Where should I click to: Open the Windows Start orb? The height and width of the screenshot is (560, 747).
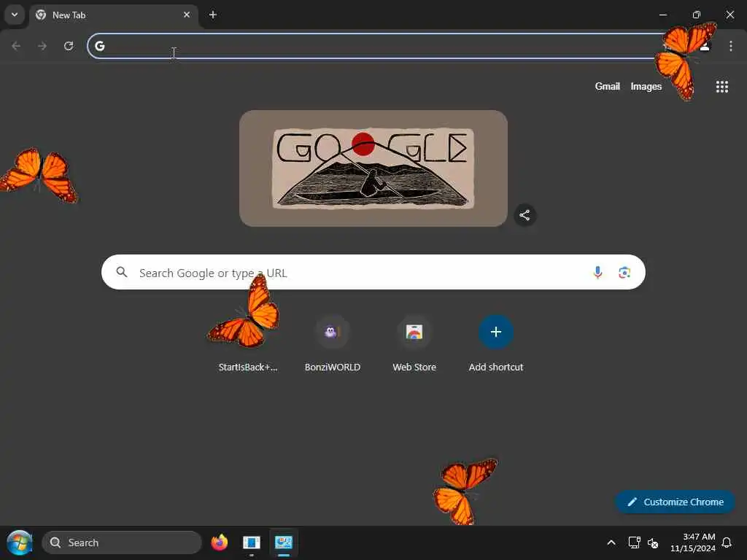click(18, 542)
